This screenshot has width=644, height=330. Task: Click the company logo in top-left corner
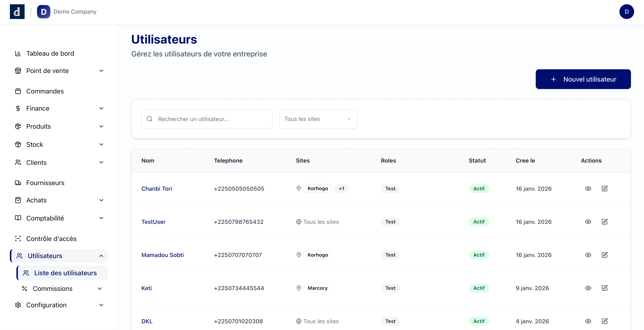[x=17, y=12]
